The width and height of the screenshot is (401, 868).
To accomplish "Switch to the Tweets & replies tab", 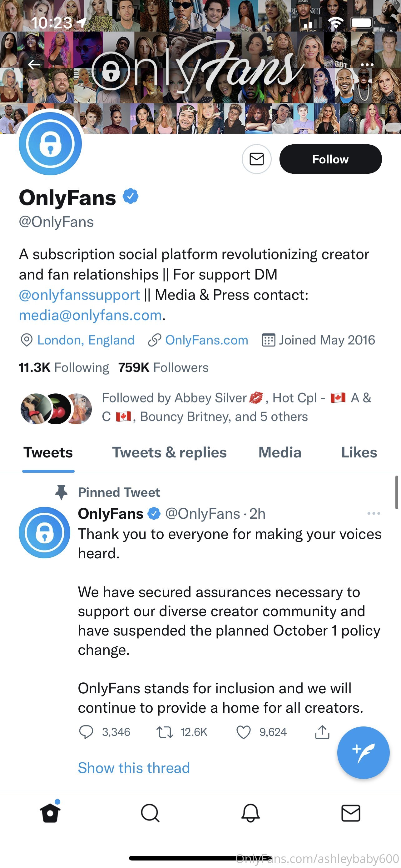I will pos(169,452).
